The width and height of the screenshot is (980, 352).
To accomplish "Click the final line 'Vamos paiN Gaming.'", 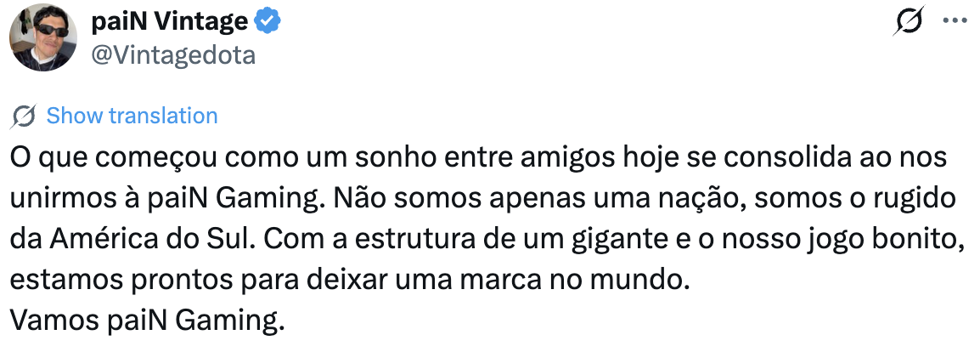I will [145, 321].
